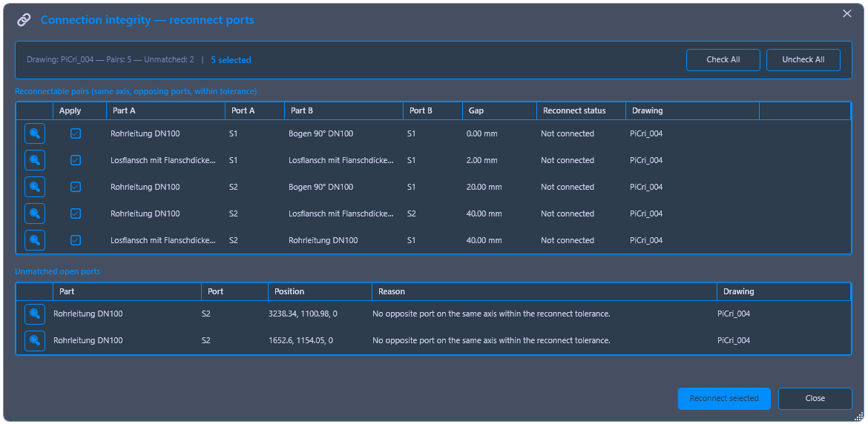The width and height of the screenshot is (868, 424).
Task: Click position '1652.6, 1154.05, 0'
Action: point(300,340)
